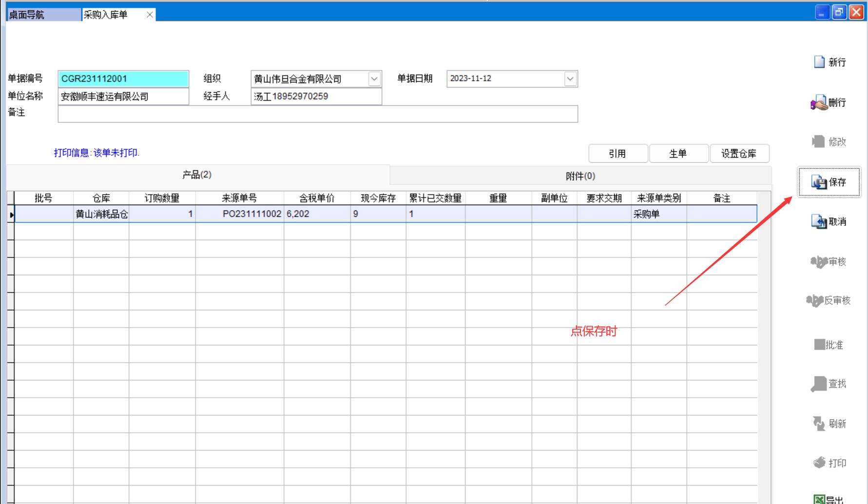Image resolution: width=868 pixels, height=504 pixels.
Task: Click the 查找 (find) icon
Action: pyautogui.click(x=819, y=384)
